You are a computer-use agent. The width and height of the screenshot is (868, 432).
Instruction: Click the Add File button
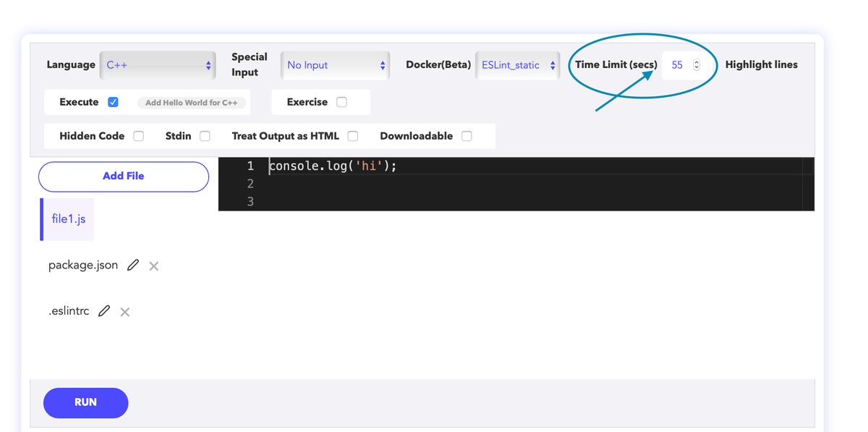124,177
